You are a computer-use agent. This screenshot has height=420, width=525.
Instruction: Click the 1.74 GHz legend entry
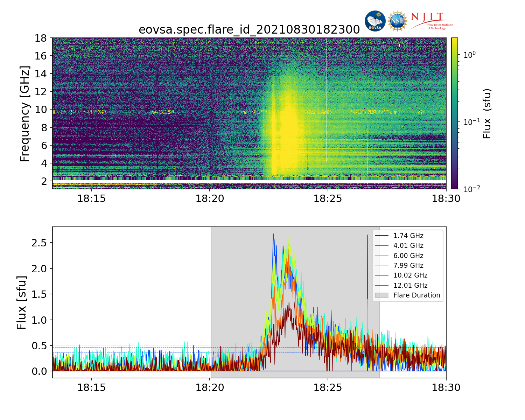[408, 236]
